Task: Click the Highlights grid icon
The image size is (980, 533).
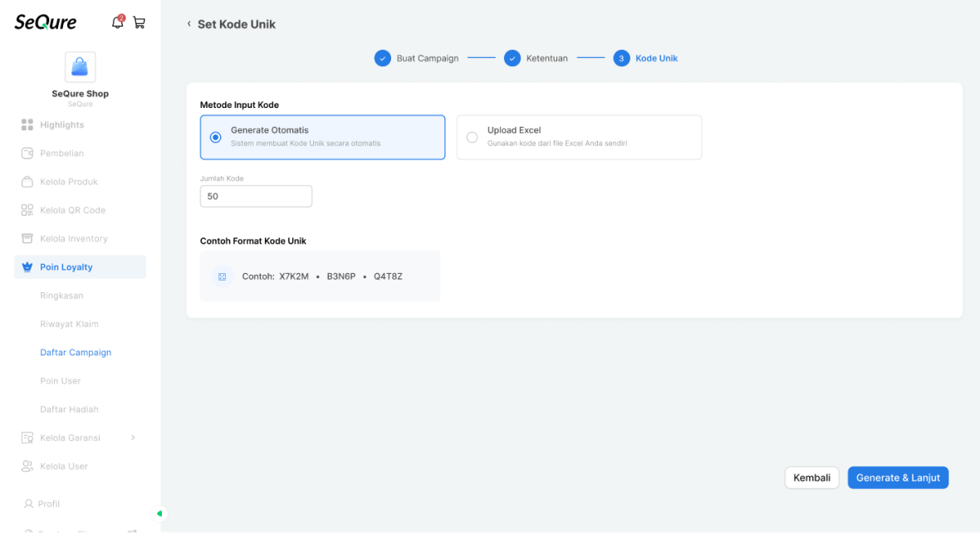Action: (x=27, y=125)
